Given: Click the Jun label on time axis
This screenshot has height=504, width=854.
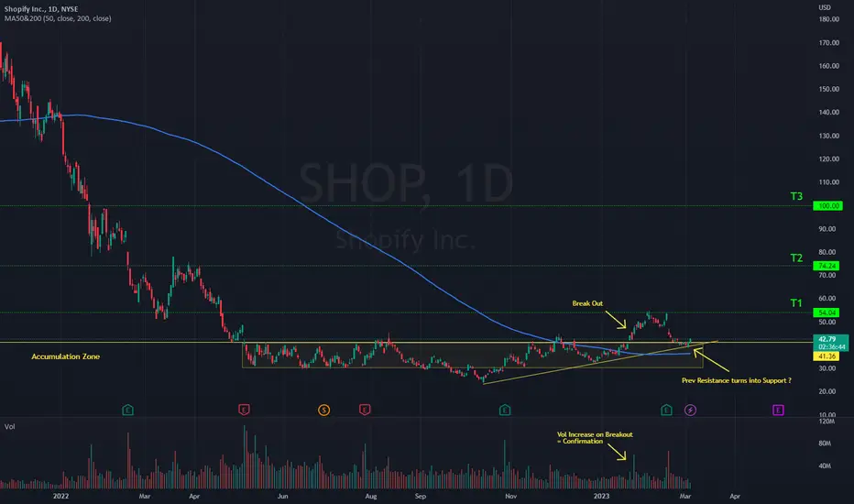Looking at the screenshot, I should (x=282, y=497).
